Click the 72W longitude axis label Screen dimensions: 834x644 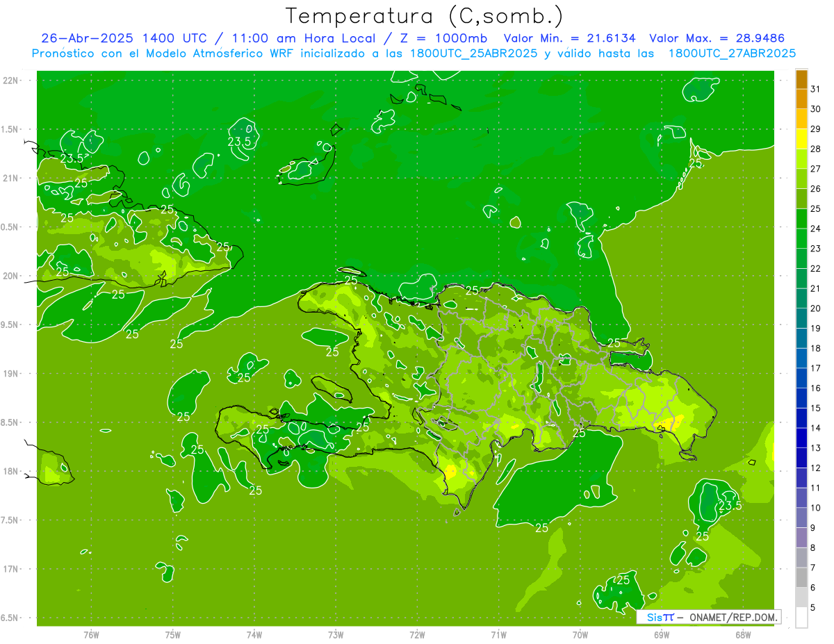pos(417,634)
